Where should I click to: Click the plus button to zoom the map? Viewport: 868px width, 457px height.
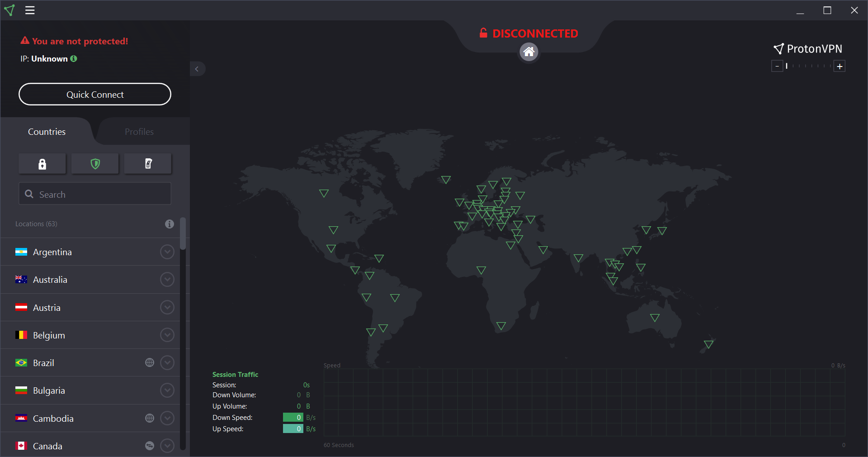840,66
